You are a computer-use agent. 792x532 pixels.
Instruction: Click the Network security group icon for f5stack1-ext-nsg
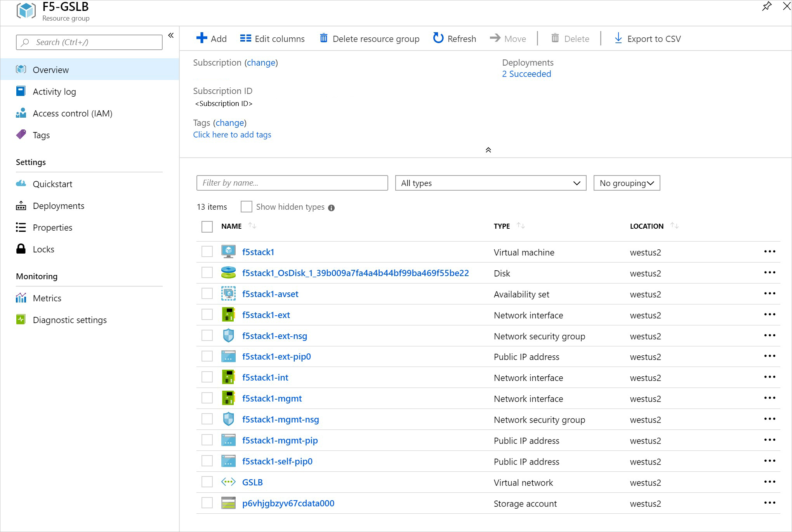click(228, 336)
